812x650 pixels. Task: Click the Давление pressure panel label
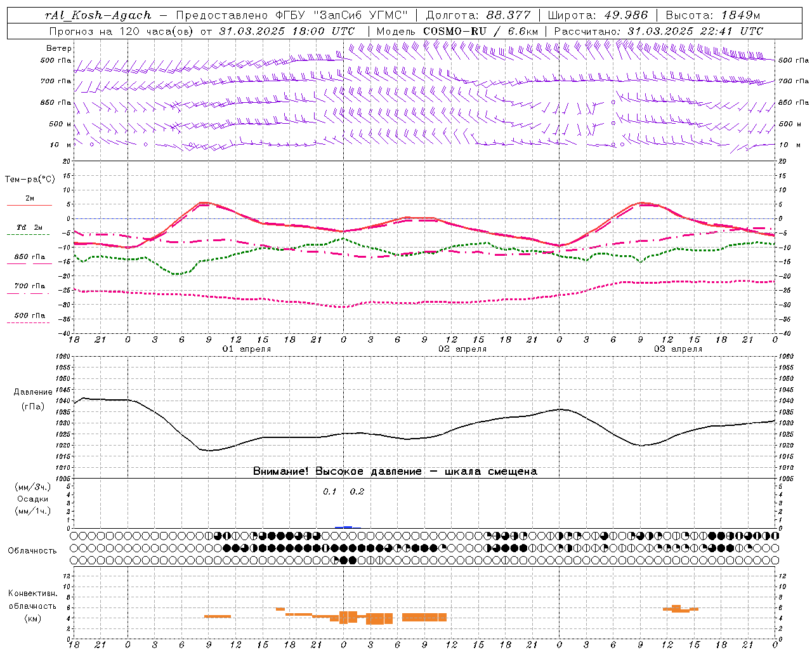32,392
